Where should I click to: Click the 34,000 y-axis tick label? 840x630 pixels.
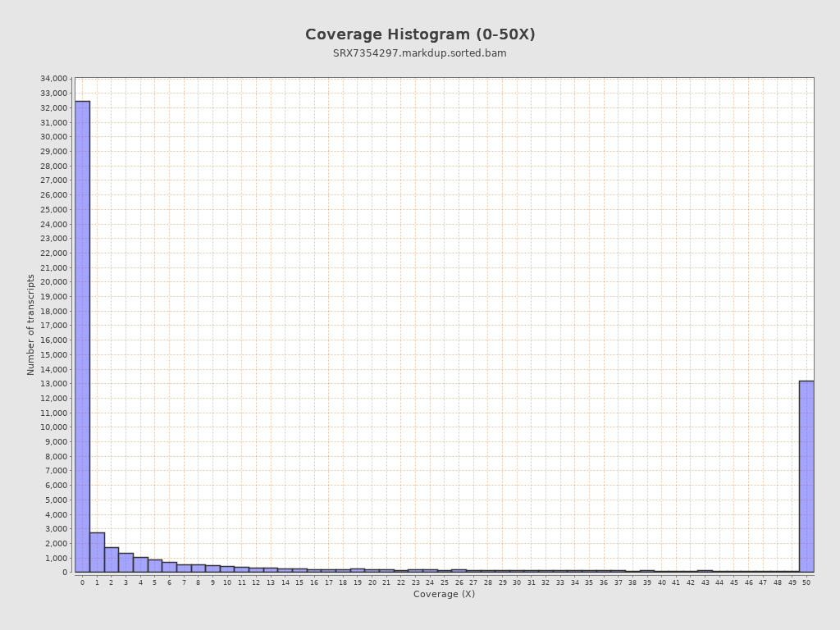tap(53, 79)
